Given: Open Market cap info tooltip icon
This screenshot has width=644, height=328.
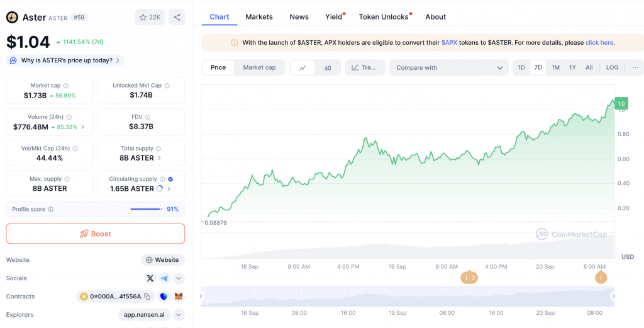Looking at the screenshot, I should coord(66,86).
